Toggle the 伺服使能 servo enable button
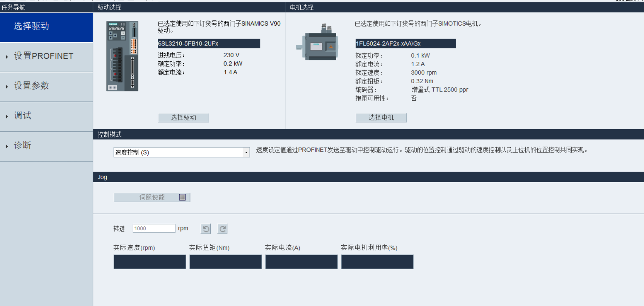This screenshot has width=644, height=306. pyautogui.click(x=152, y=197)
